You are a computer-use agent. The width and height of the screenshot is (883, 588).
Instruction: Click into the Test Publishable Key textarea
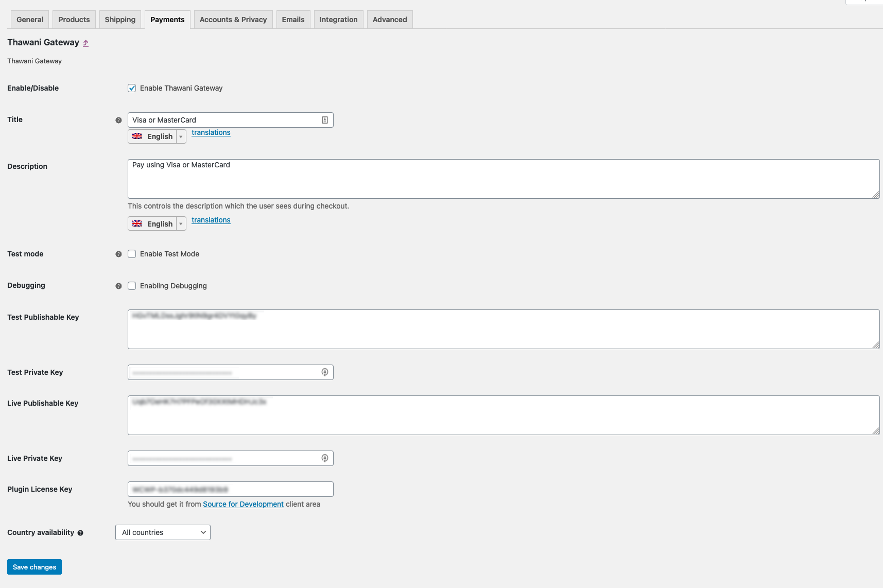(x=504, y=329)
